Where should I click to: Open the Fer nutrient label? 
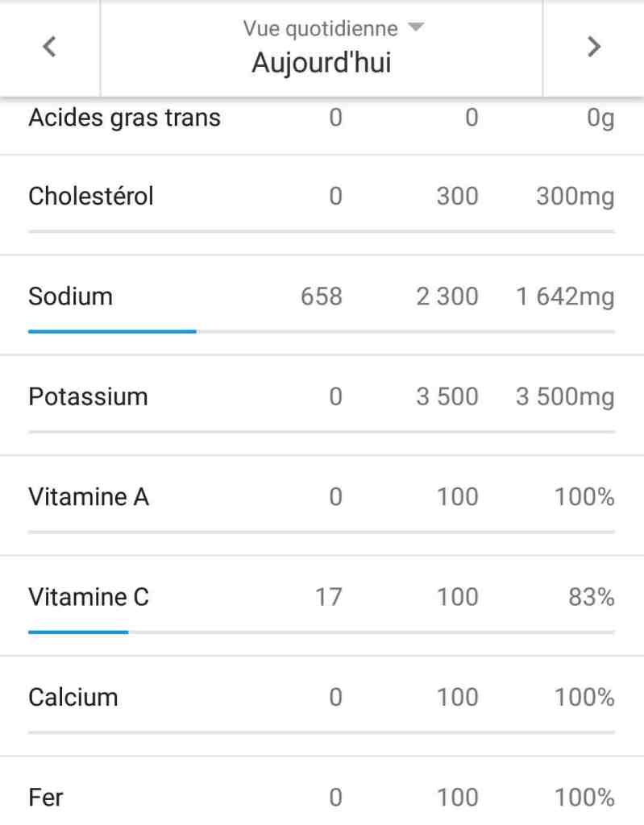coord(46,798)
